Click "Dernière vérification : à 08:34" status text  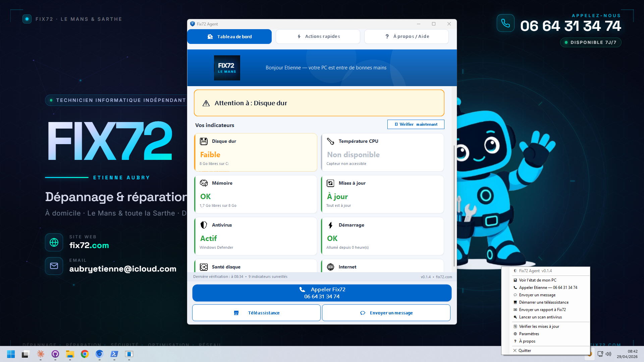218,277
